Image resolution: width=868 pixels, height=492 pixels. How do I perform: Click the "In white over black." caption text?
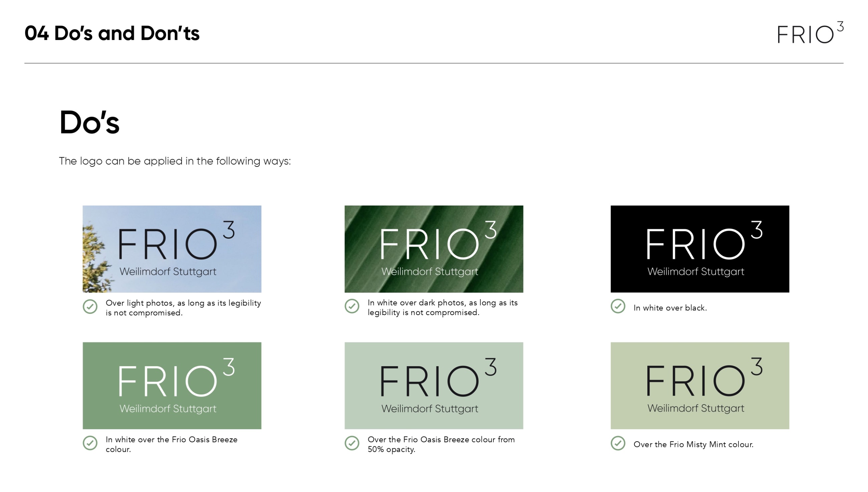670,308
